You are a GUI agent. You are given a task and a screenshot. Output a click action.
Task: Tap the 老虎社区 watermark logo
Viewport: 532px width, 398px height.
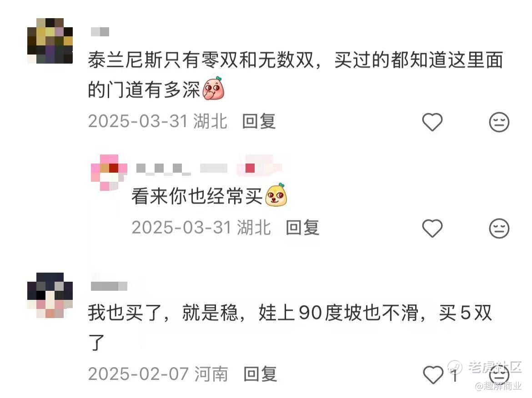(485, 367)
